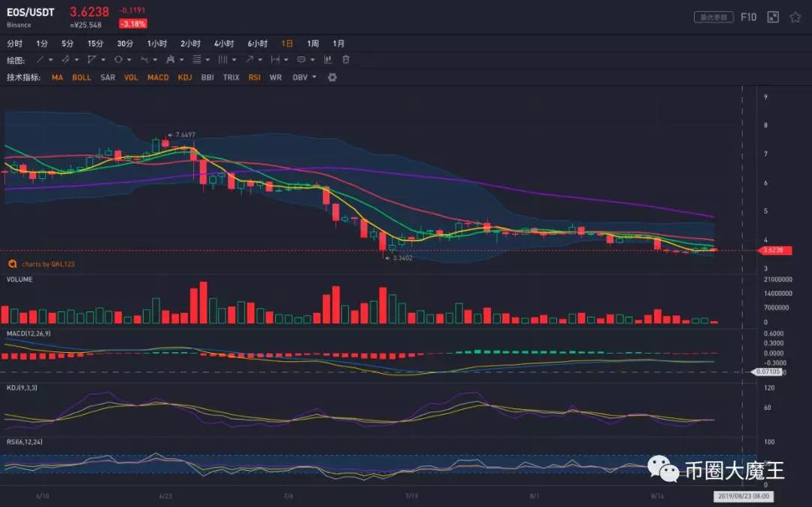Click the QKL123 charts logo icon
The width and height of the screenshot is (812, 507).
click(x=13, y=264)
